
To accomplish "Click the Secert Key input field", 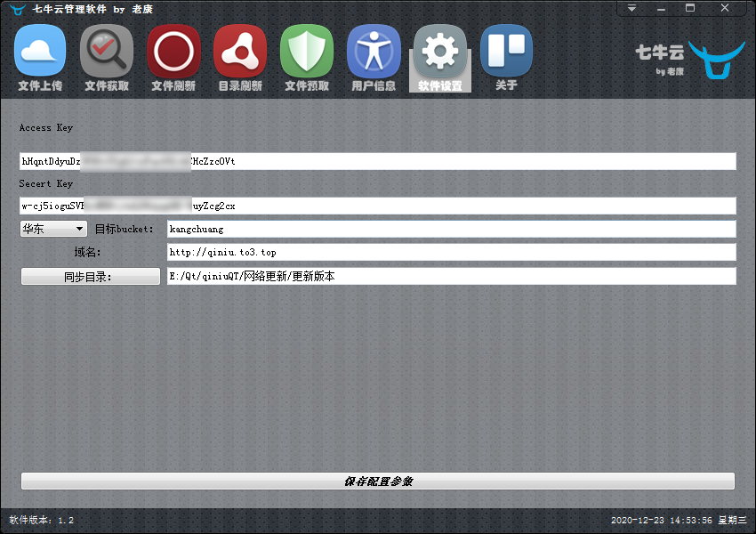I will pyautogui.click(x=378, y=206).
